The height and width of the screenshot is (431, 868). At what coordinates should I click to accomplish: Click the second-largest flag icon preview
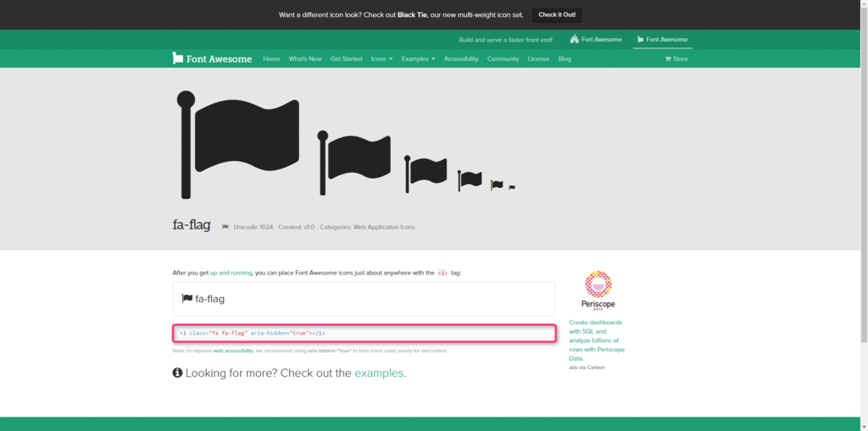coord(353,163)
